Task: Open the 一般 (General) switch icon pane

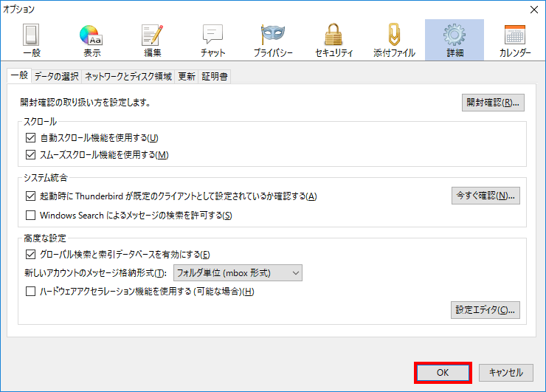Action: [x=31, y=40]
